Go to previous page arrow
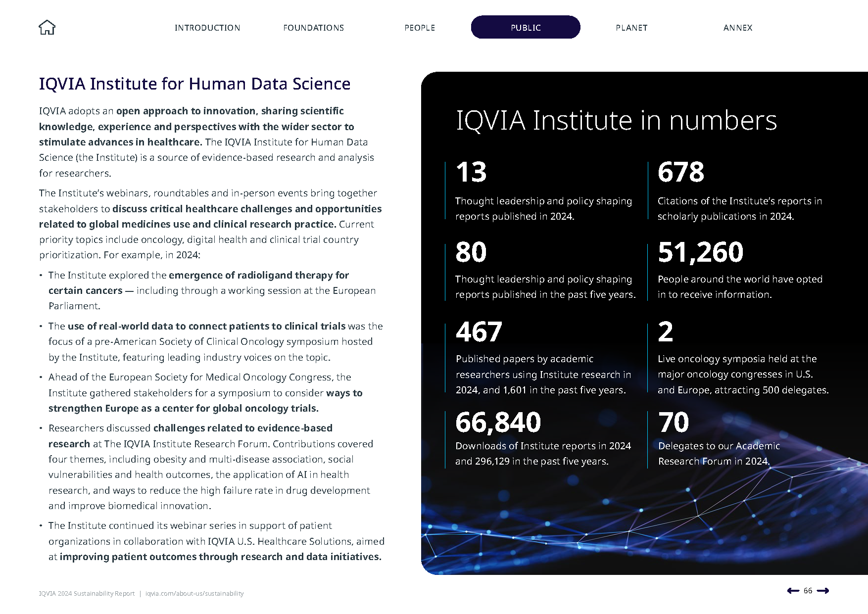 tap(793, 590)
